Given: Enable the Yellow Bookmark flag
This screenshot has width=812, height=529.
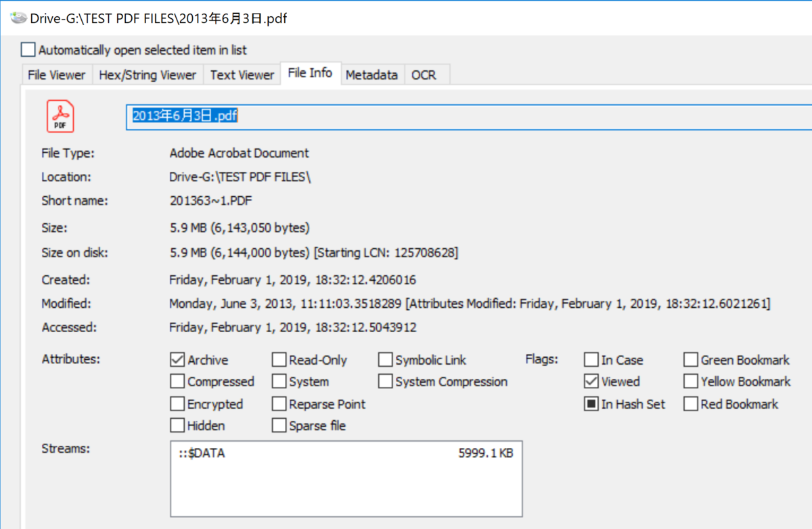Looking at the screenshot, I should (690, 382).
